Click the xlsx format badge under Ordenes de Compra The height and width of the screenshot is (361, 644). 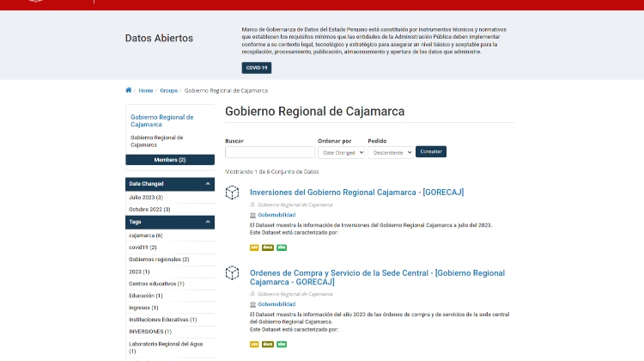[x=282, y=344]
